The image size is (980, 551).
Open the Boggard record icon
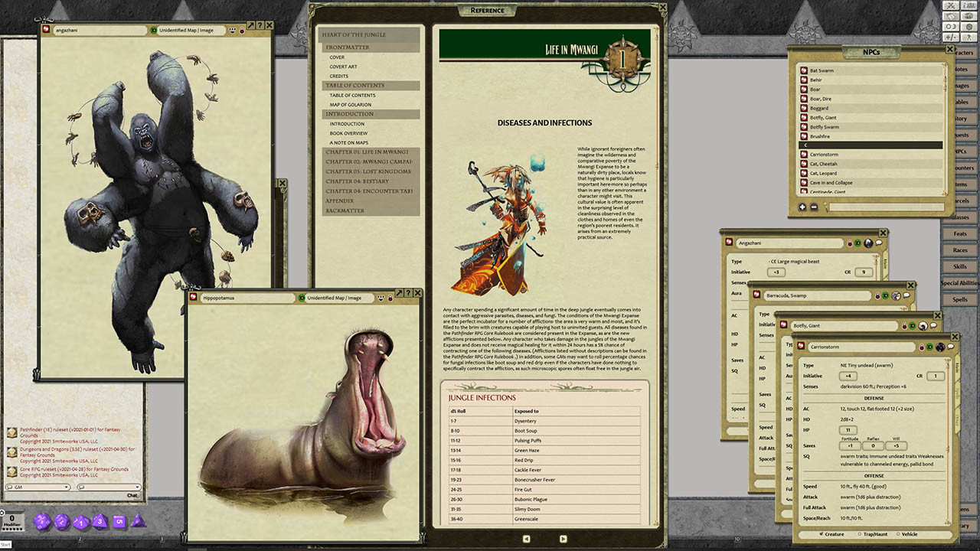pyautogui.click(x=804, y=108)
